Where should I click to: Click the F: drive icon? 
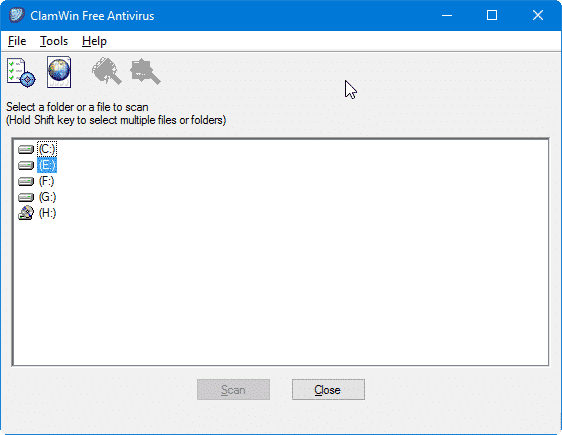(x=26, y=181)
